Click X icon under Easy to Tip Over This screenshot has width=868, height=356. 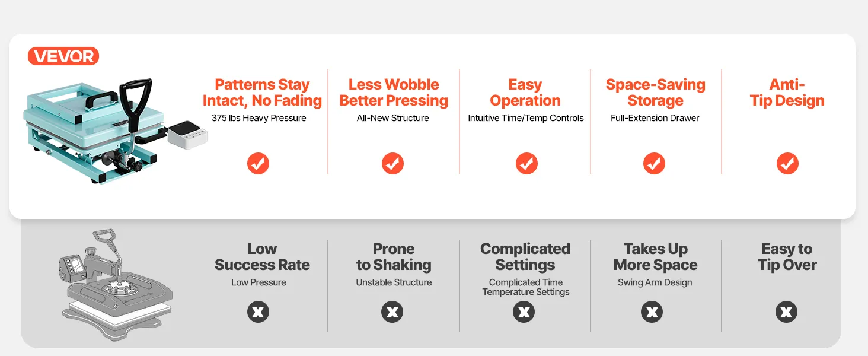point(787,312)
